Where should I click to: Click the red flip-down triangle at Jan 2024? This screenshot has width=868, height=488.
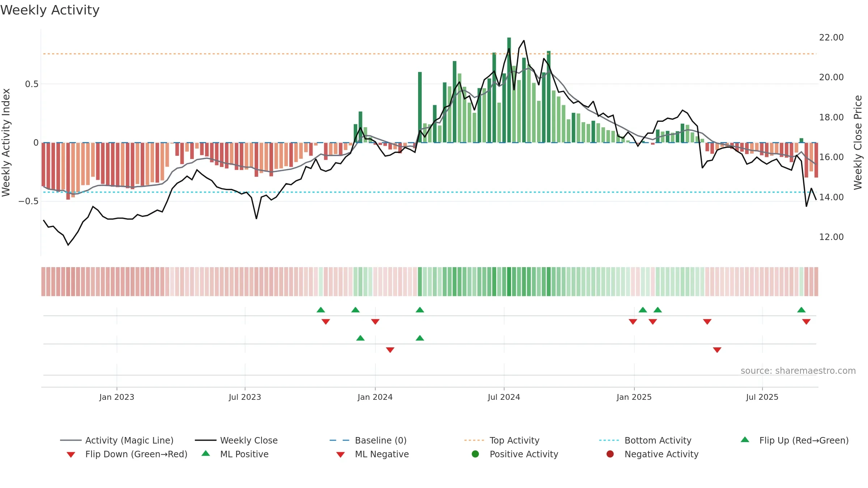[375, 322]
